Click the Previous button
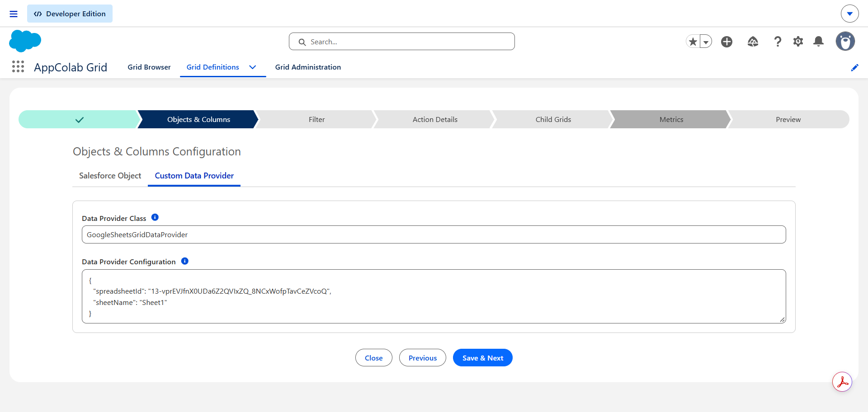Image resolution: width=868 pixels, height=412 pixels. pyautogui.click(x=422, y=358)
